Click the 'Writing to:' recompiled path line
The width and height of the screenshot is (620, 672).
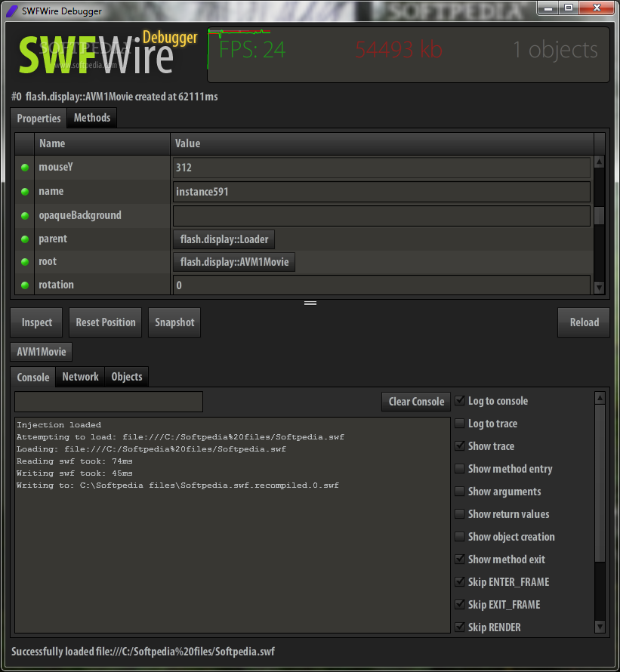[177, 486]
